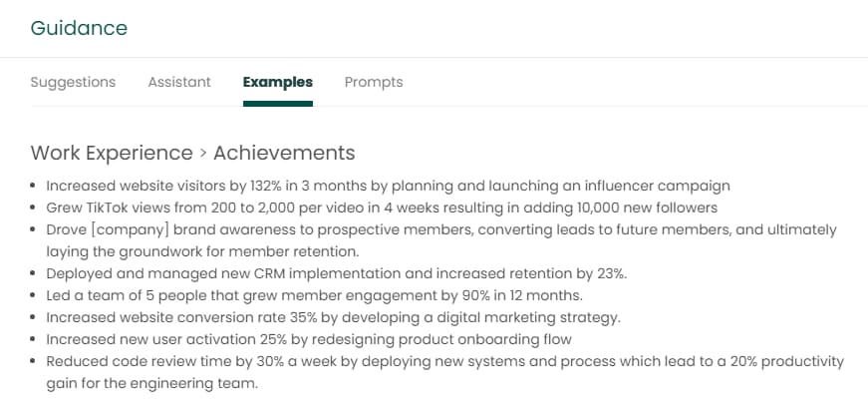This screenshot has height=418, width=868.
Task: Click the Achievements breadcrumb text
Action: (284, 153)
